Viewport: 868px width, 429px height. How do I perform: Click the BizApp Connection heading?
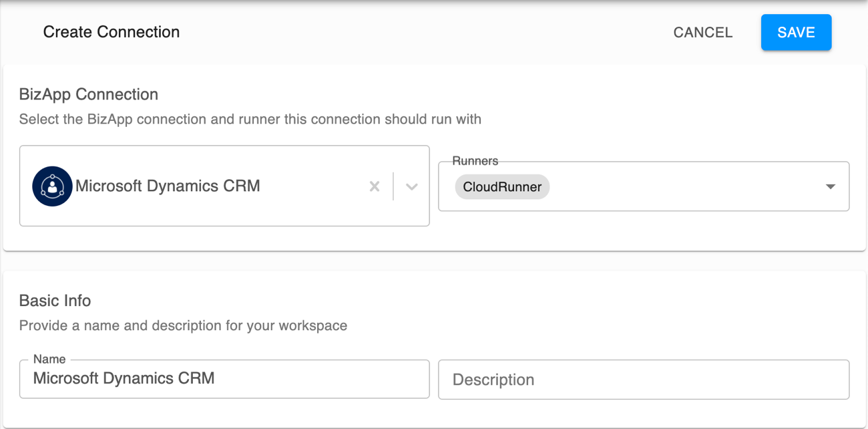89,94
